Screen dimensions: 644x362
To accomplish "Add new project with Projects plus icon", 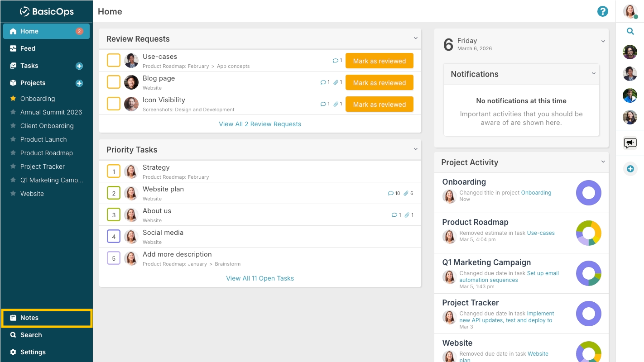I will point(79,83).
